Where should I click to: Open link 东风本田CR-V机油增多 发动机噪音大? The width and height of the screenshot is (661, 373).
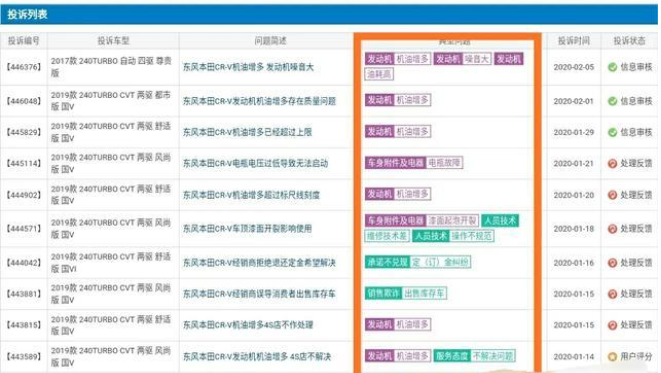(x=248, y=67)
